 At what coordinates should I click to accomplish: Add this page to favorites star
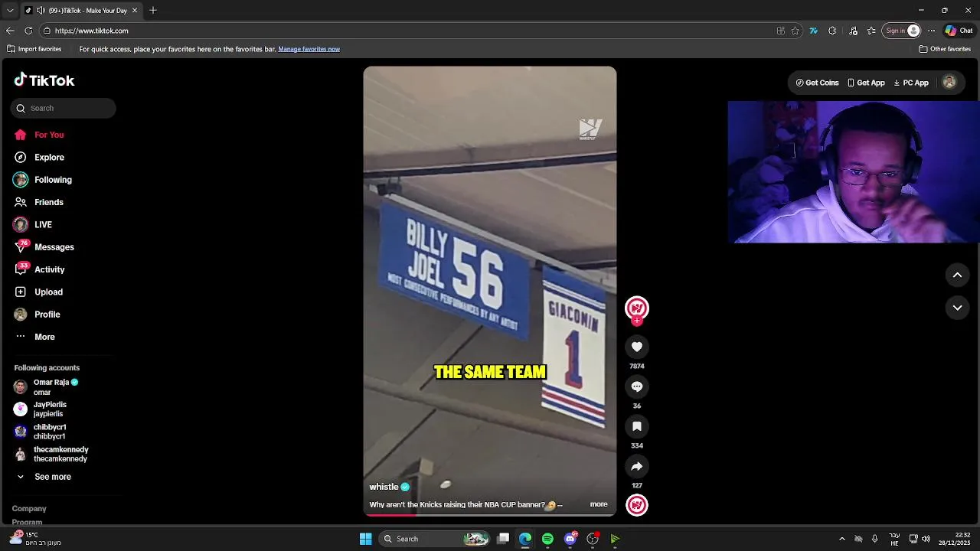pyautogui.click(x=795, y=31)
